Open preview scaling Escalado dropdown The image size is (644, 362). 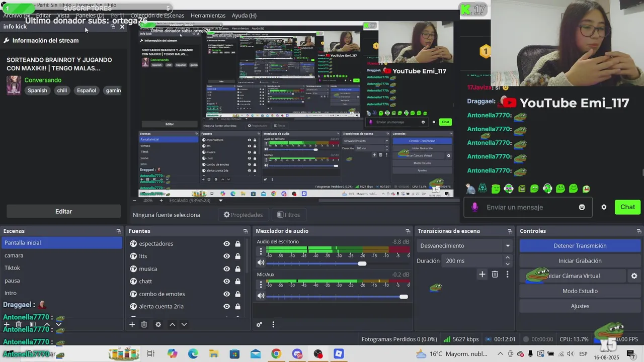[x=196, y=200]
